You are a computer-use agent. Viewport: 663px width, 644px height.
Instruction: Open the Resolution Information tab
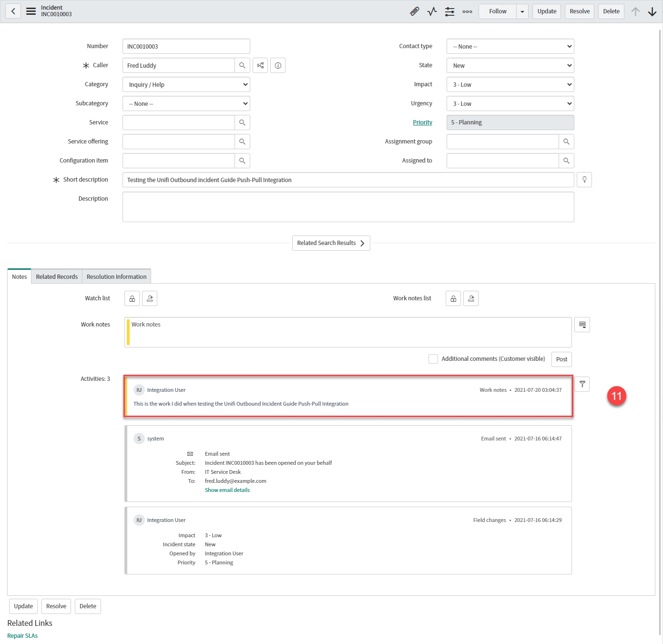click(116, 276)
